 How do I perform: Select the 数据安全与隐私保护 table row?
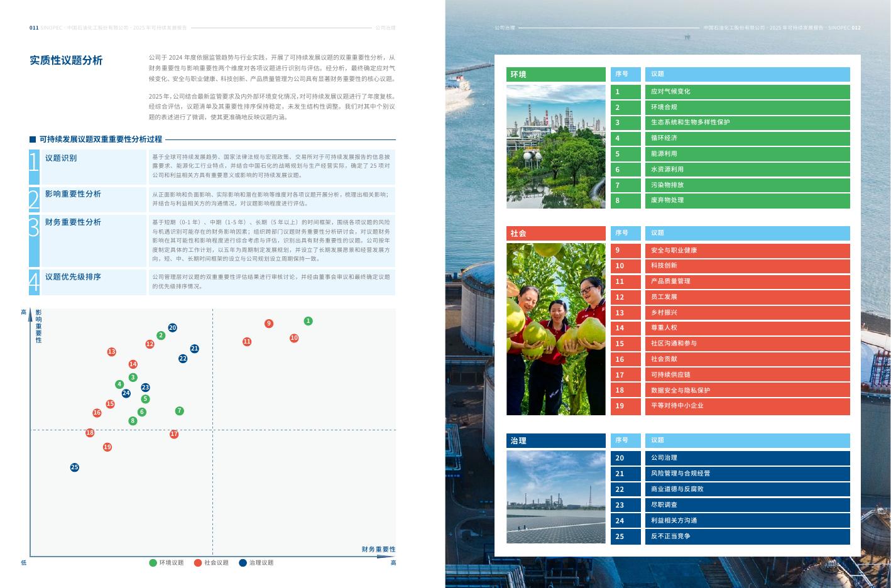(x=730, y=391)
